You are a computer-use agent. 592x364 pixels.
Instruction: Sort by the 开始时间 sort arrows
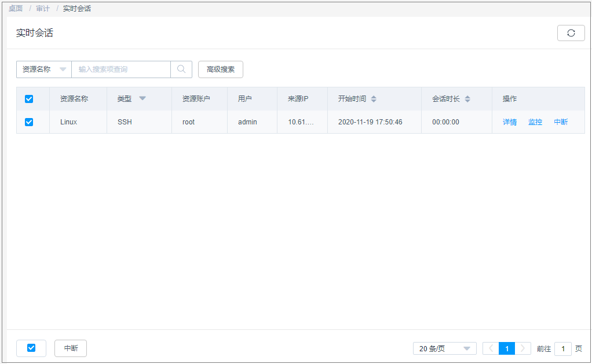point(374,99)
